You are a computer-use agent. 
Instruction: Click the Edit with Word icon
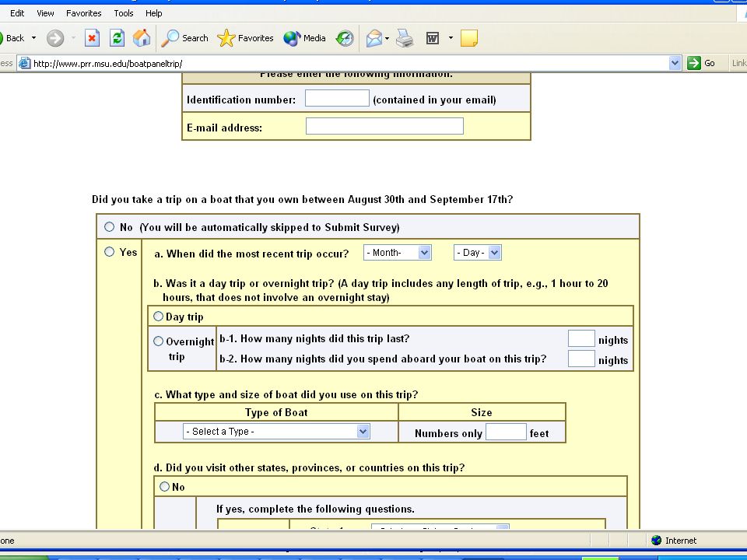[x=432, y=38]
